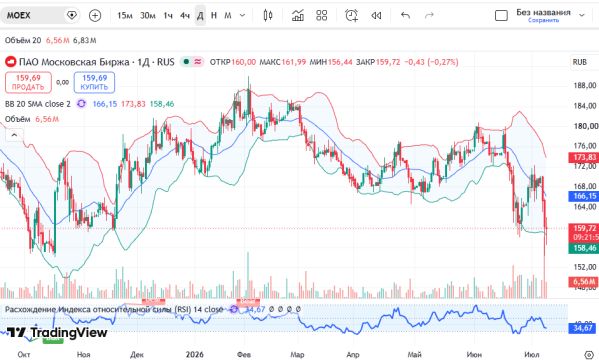Open the indicators icon in toolbar

[298, 16]
